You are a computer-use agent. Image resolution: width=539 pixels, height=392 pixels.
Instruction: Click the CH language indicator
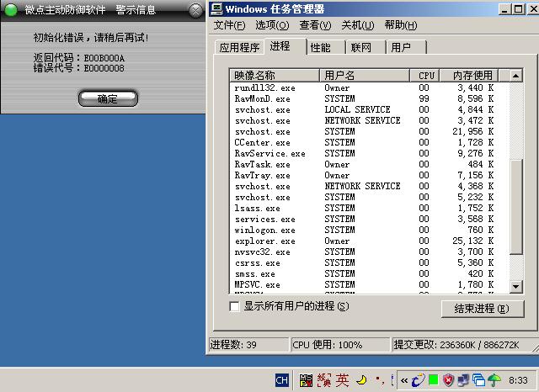(x=282, y=380)
